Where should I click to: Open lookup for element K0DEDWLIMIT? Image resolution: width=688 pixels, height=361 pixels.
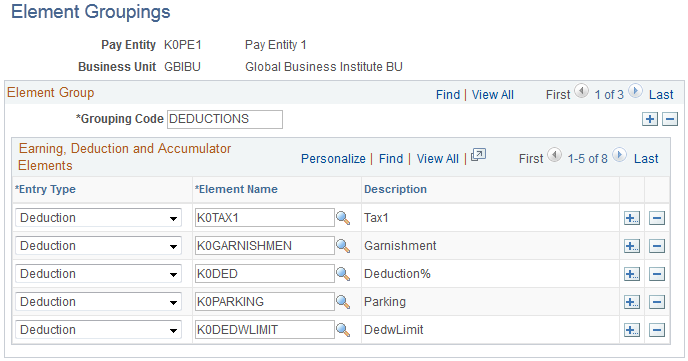[343, 330]
